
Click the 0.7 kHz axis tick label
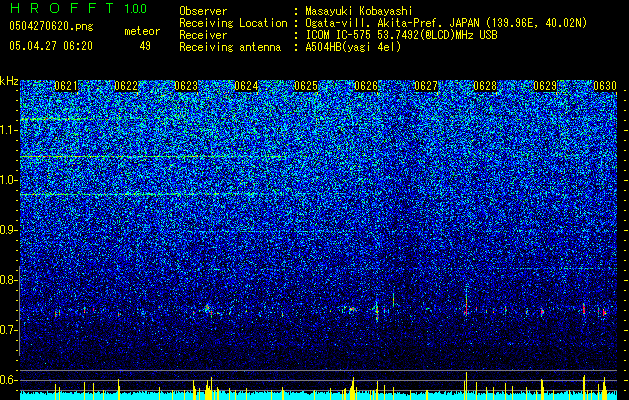[x=9, y=330]
